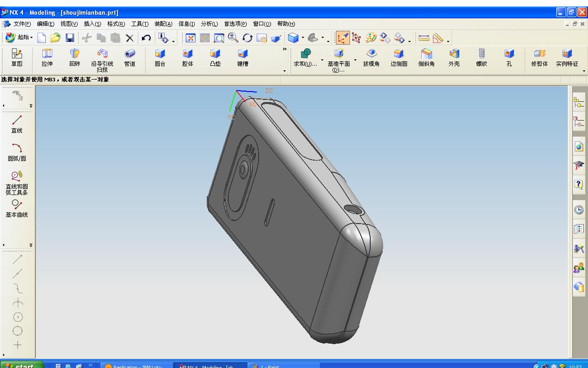The image size is (588, 368).
Task: Create a new file
Action: tap(41, 38)
